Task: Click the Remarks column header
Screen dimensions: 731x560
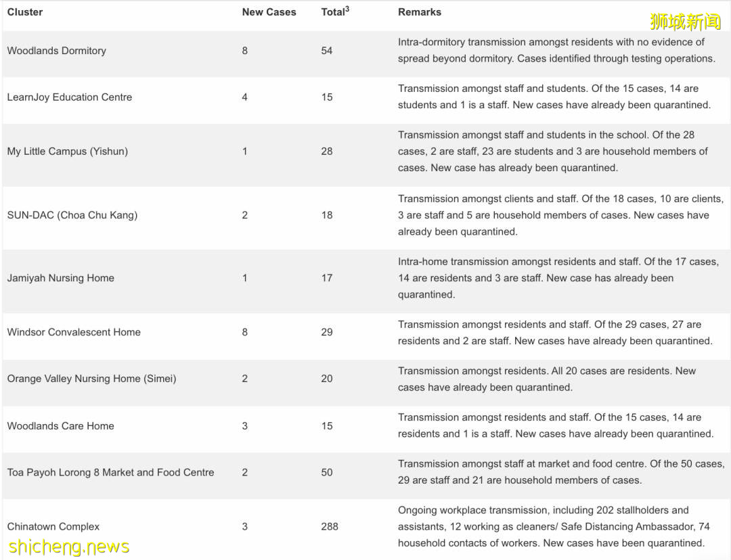Action: pos(419,12)
